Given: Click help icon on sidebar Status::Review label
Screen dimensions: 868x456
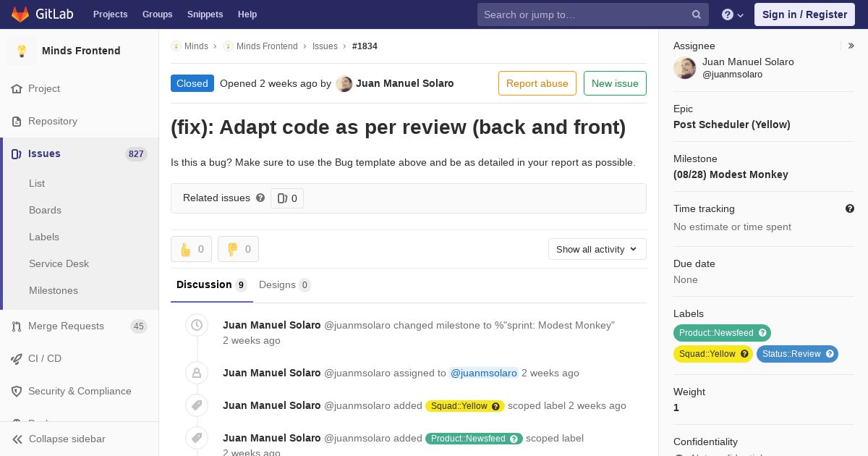Looking at the screenshot, I should pyautogui.click(x=830, y=354).
